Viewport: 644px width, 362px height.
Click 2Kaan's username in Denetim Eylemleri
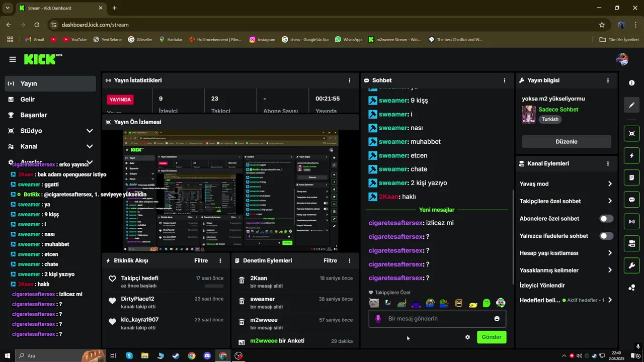coord(259,279)
